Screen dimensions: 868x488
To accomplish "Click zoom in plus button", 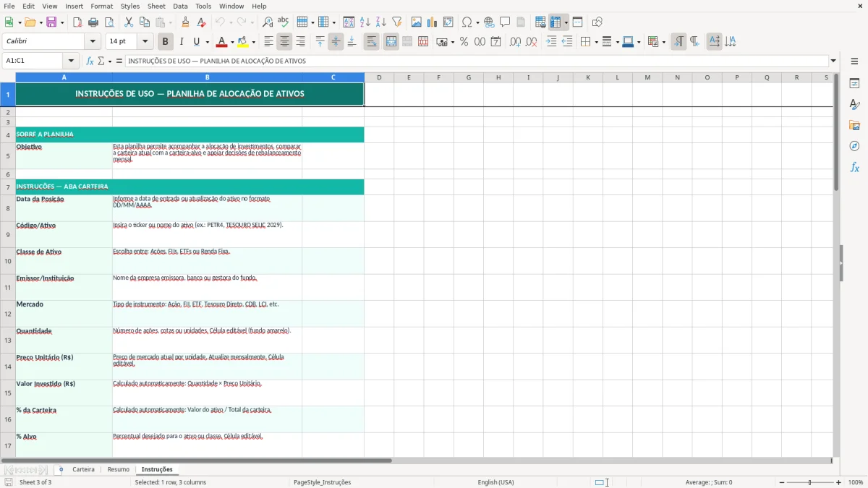I will [839, 482].
